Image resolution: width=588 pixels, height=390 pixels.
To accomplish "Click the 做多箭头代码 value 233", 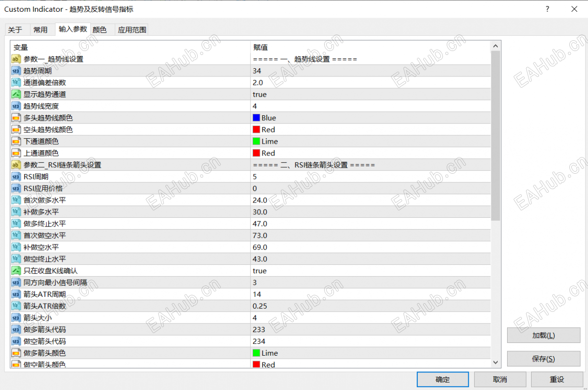I will [x=259, y=330].
